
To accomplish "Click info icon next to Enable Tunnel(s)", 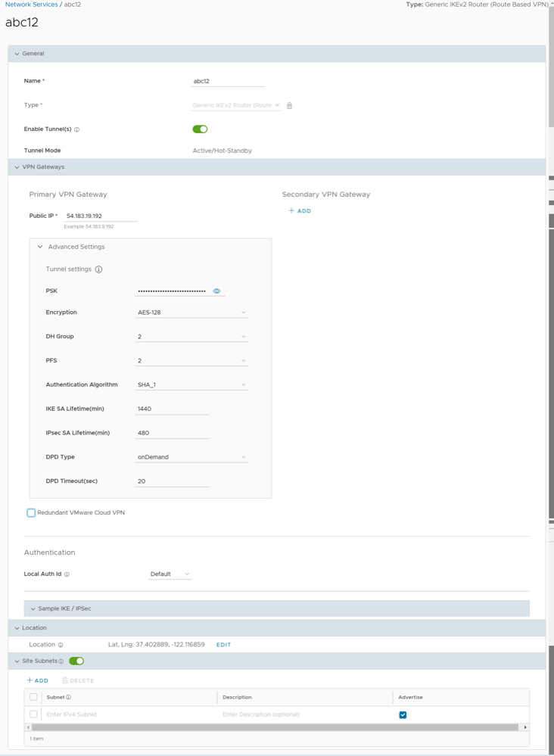I will click(77, 129).
